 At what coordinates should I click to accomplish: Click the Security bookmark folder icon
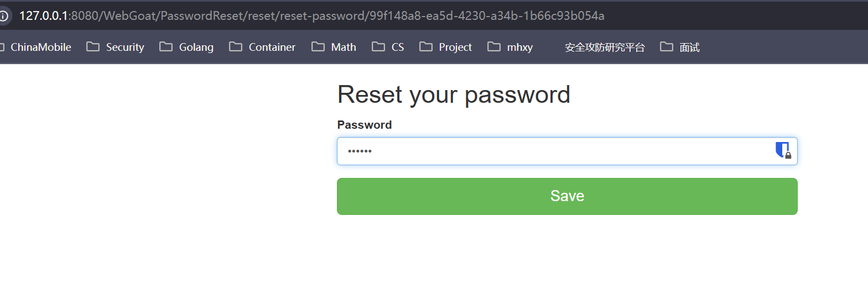(93, 47)
